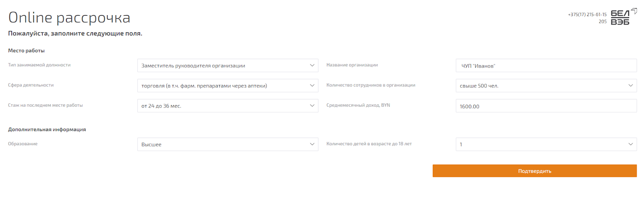Viewport: 644px width, 202px height.
Task: Click the Online рассрочка page heading
Action: tap(69, 18)
